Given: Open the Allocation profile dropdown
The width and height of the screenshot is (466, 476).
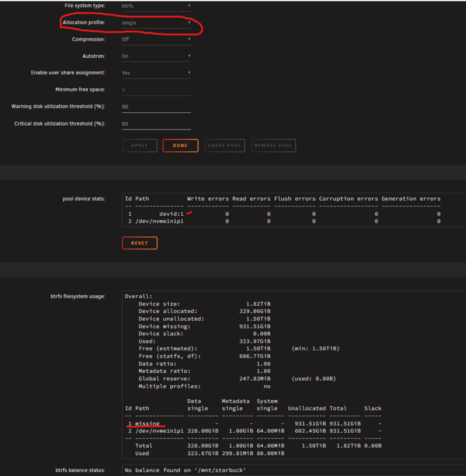Looking at the screenshot, I should 156,23.
